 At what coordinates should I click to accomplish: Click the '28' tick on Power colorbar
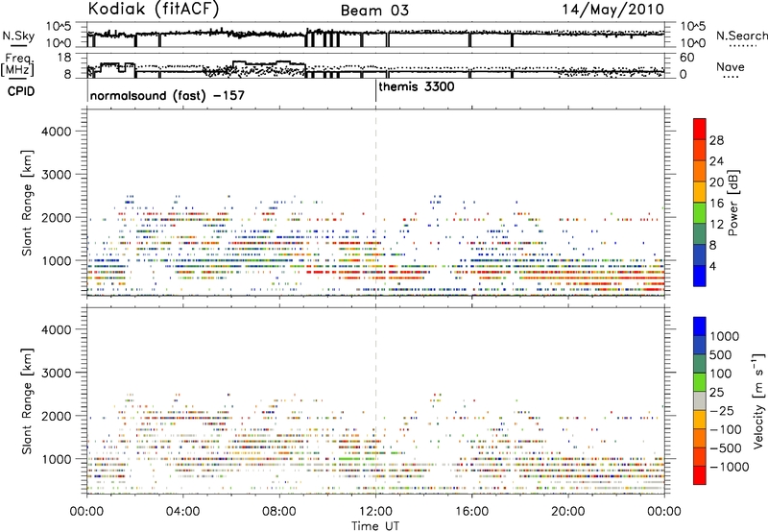point(716,140)
